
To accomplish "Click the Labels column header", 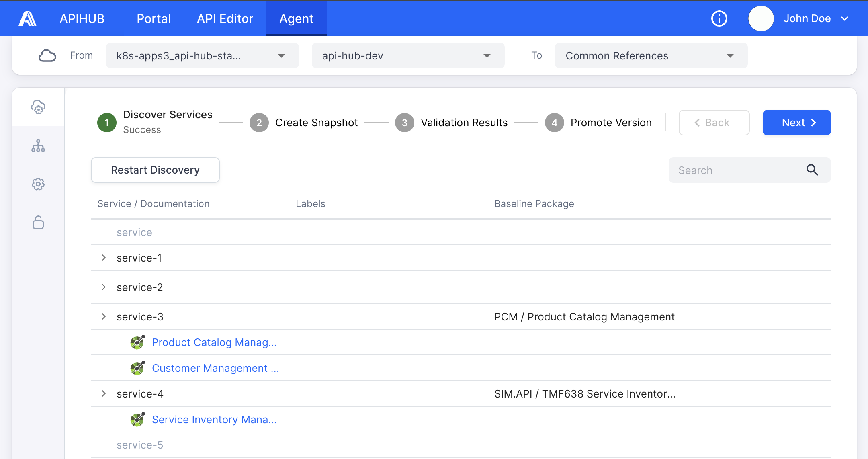I will 310,204.
